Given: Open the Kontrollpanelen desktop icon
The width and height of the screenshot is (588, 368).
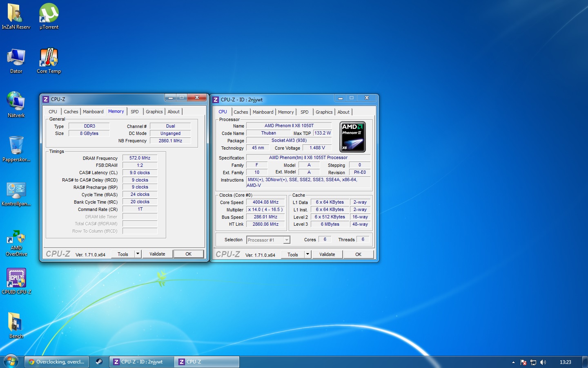Looking at the screenshot, I should click(x=16, y=193).
